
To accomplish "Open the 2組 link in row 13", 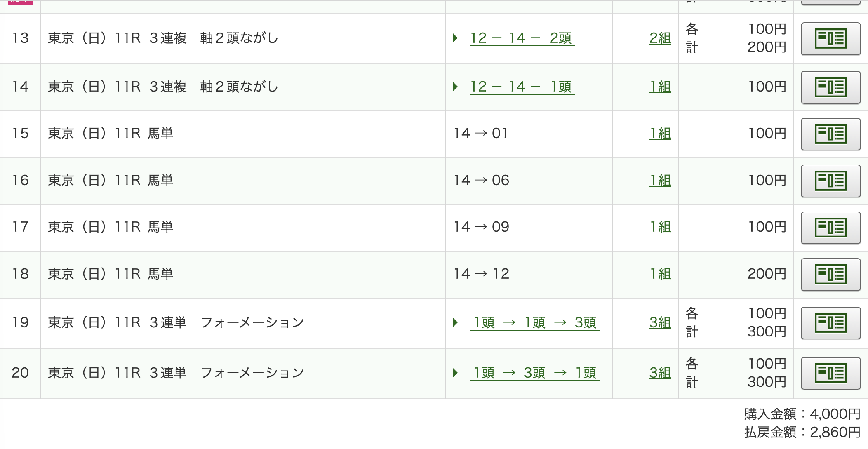I will coord(660,38).
